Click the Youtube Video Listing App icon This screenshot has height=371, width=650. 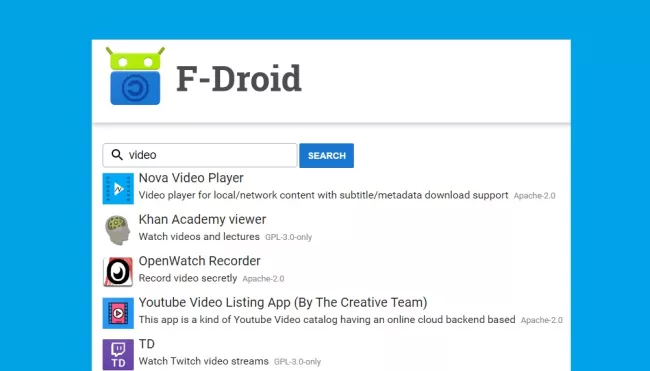tap(118, 313)
